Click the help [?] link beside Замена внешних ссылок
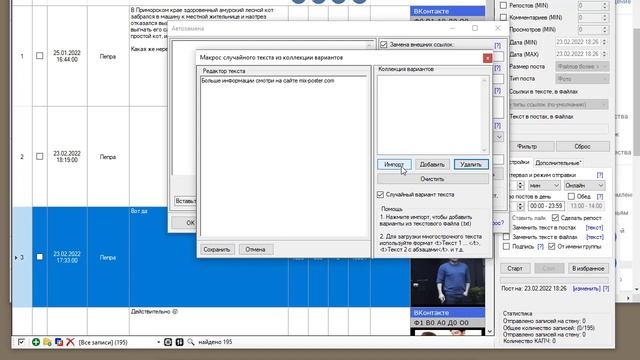Viewport: 640px width, 360px height. [x=497, y=45]
